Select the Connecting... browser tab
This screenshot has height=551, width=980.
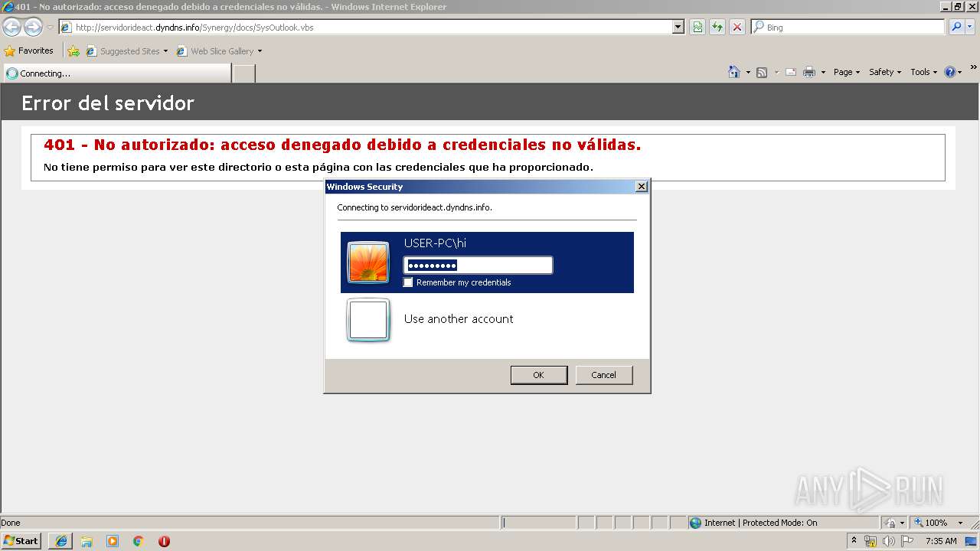[x=117, y=73]
